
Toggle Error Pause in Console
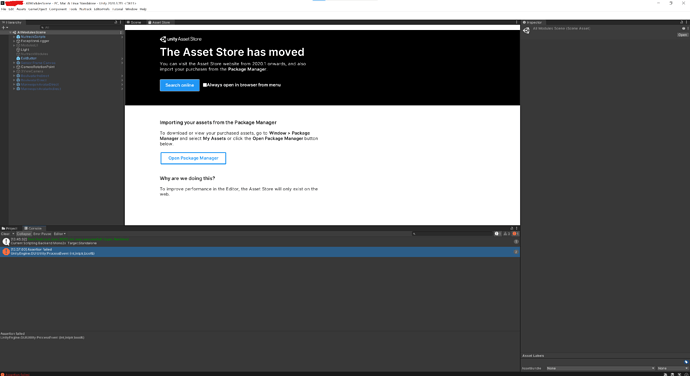pos(42,234)
